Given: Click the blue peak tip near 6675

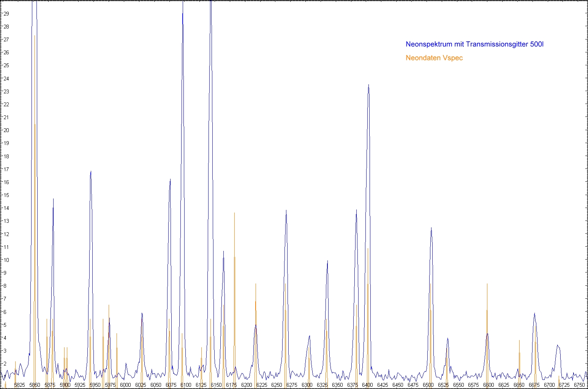Looking at the screenshot, I should 534,313.
